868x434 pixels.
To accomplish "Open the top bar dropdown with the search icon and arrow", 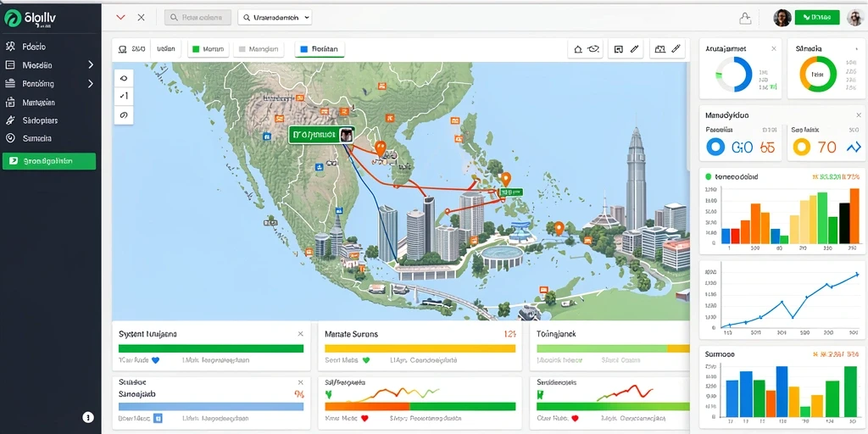I will [275, 18].
